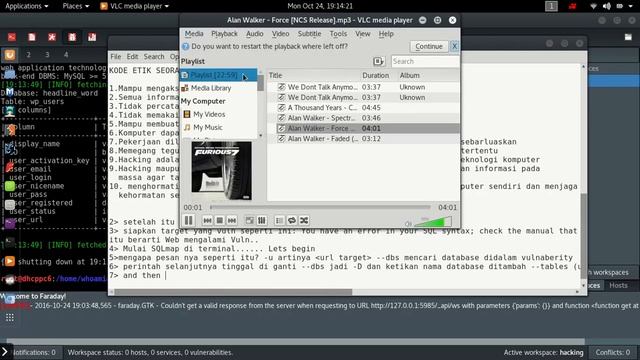The image size is (640, 360).
Task: Open the Playback menu in VLC
Action: point(224,34)
